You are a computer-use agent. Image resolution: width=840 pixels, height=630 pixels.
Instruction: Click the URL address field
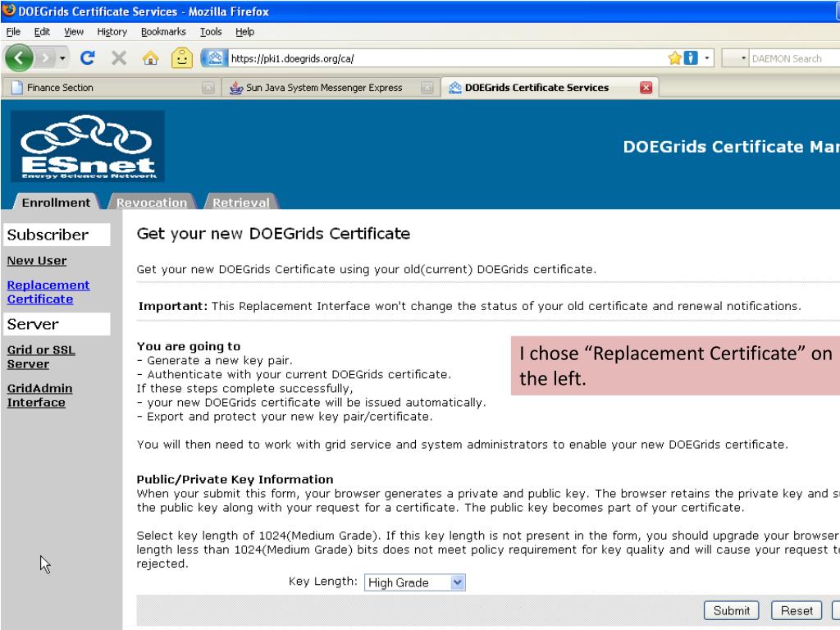pyautogui.click(x=447, y=58)
